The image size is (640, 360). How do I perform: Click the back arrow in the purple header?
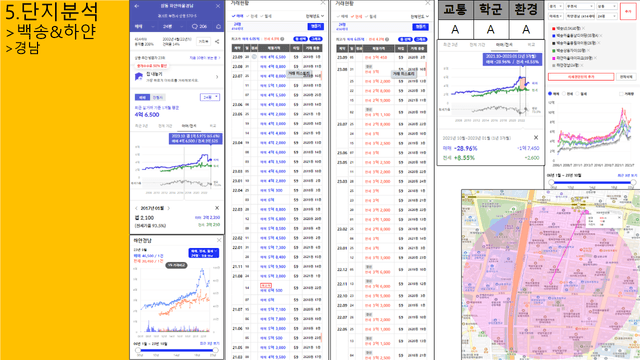click(x=137, y=6)
